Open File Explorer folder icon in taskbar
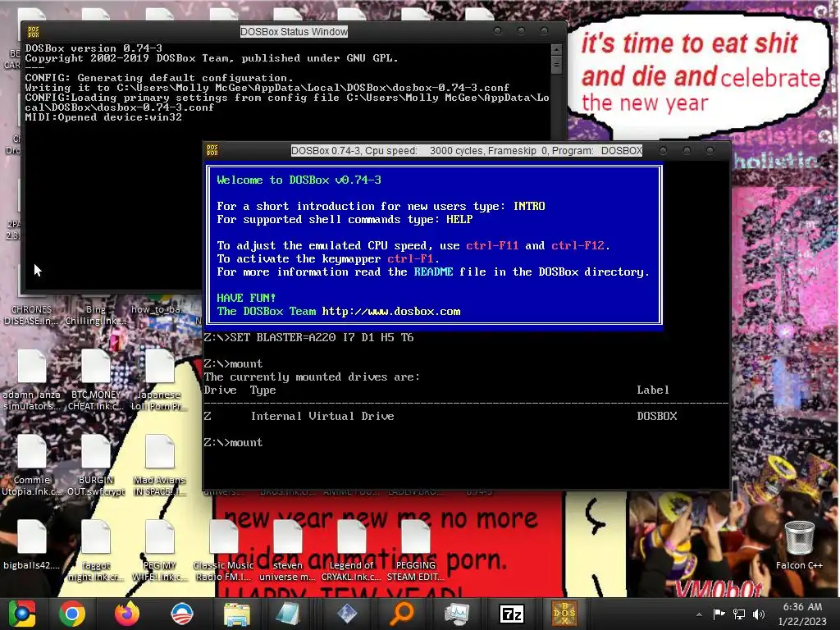 236,614
